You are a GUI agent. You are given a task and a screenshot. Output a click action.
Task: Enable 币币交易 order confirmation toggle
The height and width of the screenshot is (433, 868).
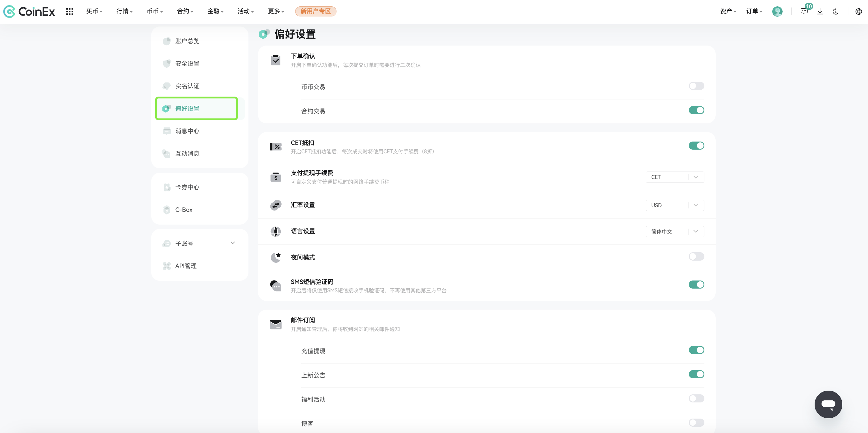(x=696, y=86)
